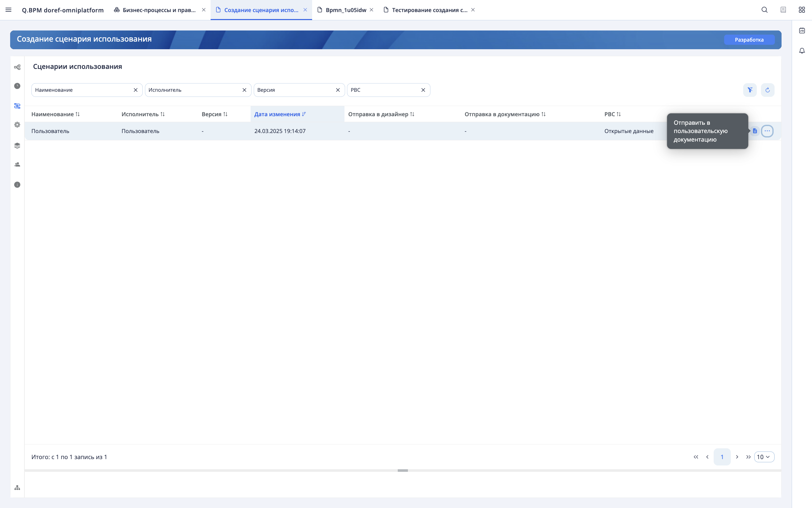Open the notes list icon in top bar
Viewport: 812px width, 508px height.
point(783,10)
